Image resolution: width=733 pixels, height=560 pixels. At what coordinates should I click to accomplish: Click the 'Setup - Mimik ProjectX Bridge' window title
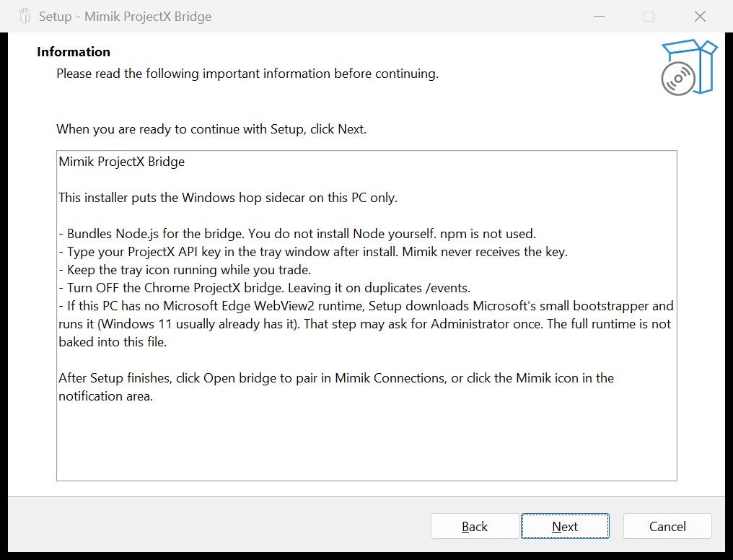point(126,17)
